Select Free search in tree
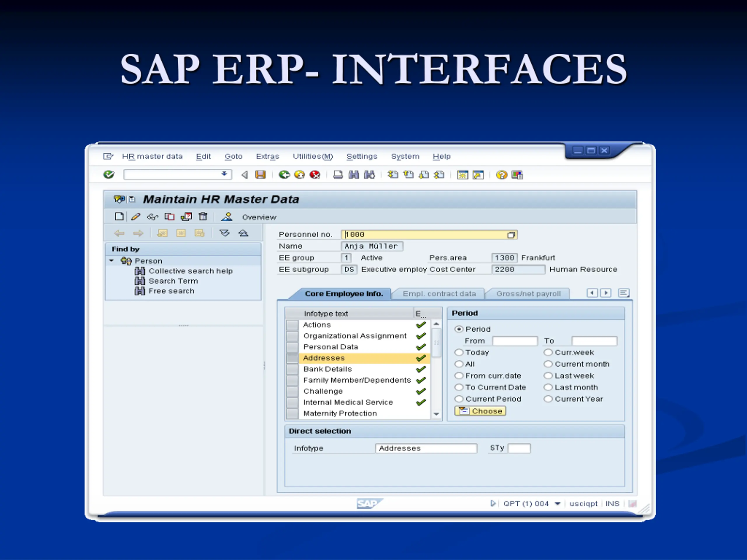Image resolution: width=747 pixels, height=560 pixels. click(172, 291)
